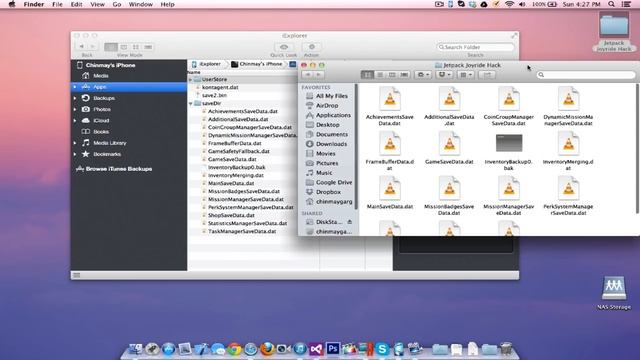The image size is (640, 360).
Task: Select AchievementsSaveData.dat in iExplorer list
Action: (x=242, y=111)
